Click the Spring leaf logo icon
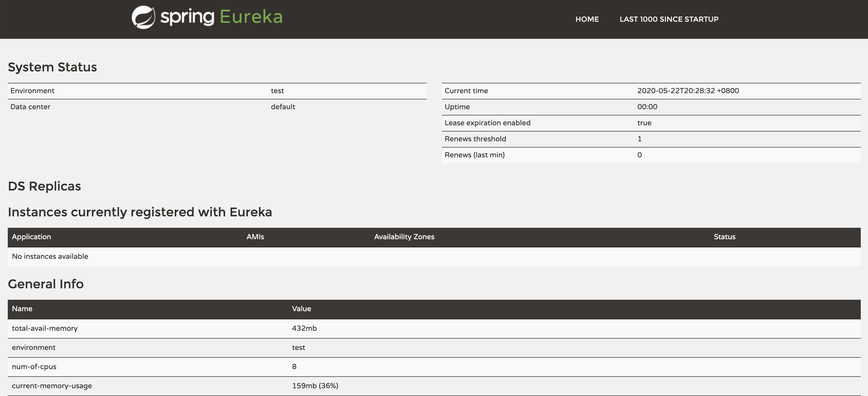 tap(143, 17)
